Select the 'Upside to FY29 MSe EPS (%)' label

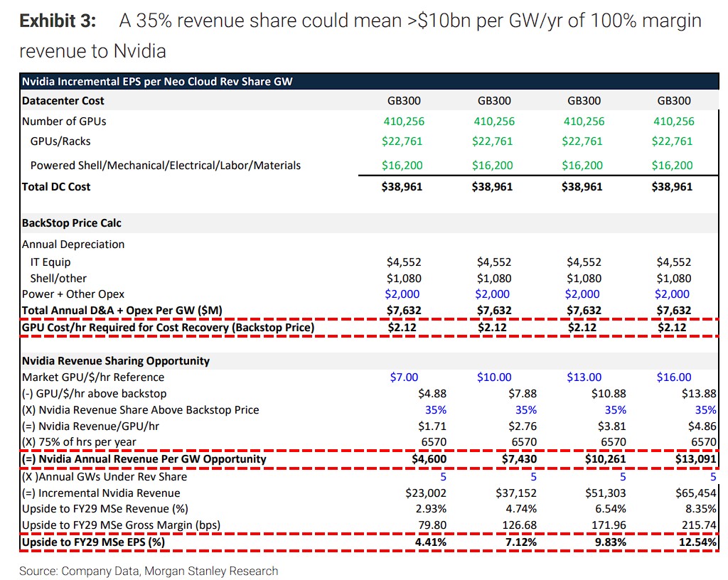point(93,542)
